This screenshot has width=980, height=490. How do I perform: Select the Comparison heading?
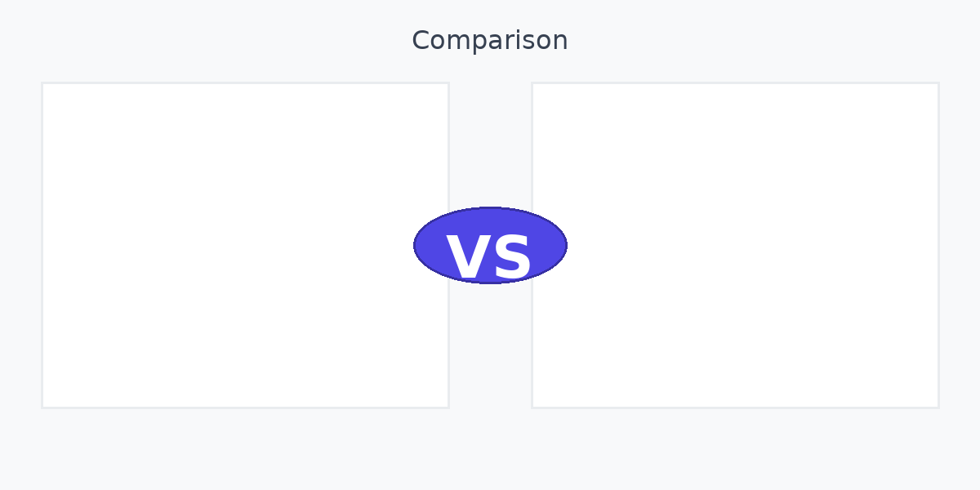tap(490, 40)
